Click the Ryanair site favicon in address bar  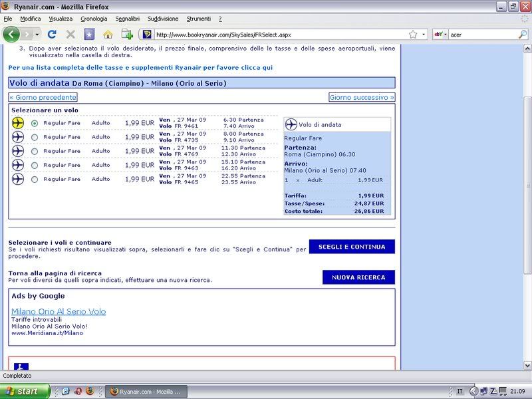[x=147, y=35]
